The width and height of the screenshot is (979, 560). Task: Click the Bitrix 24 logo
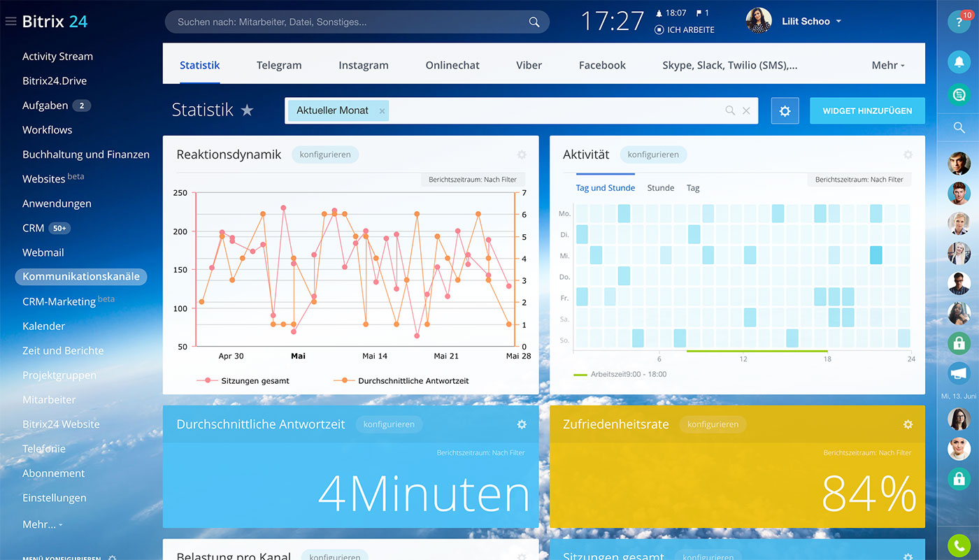coord(55,21)
